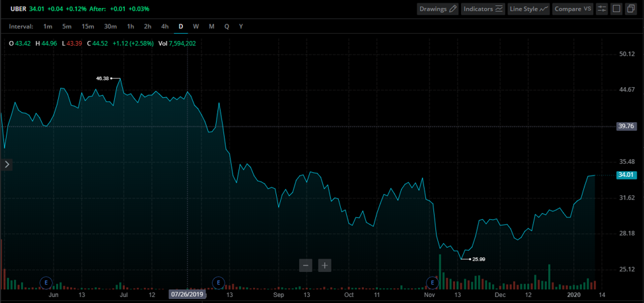Expand the left side panel arrow
Screen dimensions: 644x303
click(7, 164)
